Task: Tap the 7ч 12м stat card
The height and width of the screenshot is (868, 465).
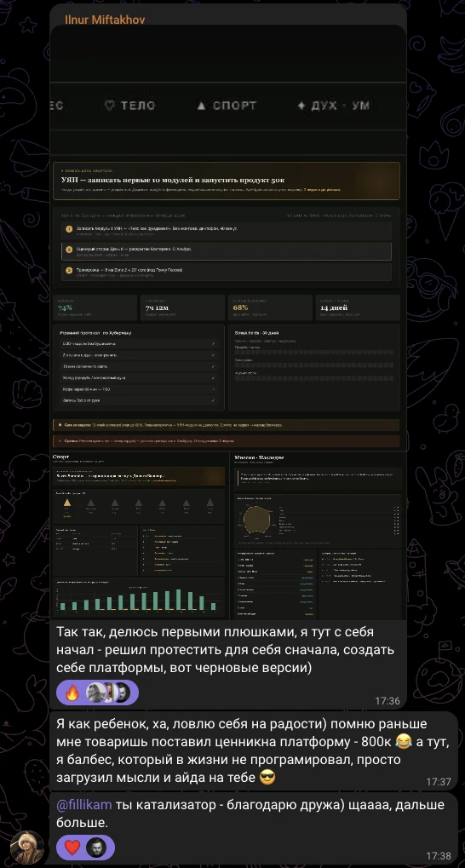Action: [x=182, y=308]
